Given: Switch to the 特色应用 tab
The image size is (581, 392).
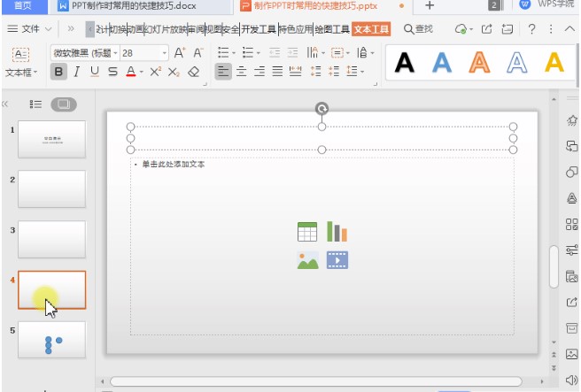Looking at the screenshot, I should 296,29.
